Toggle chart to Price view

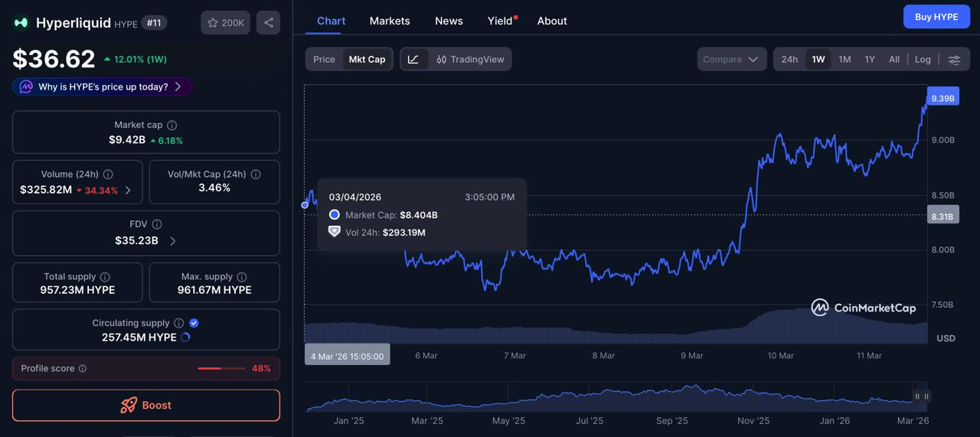[324, 59]
